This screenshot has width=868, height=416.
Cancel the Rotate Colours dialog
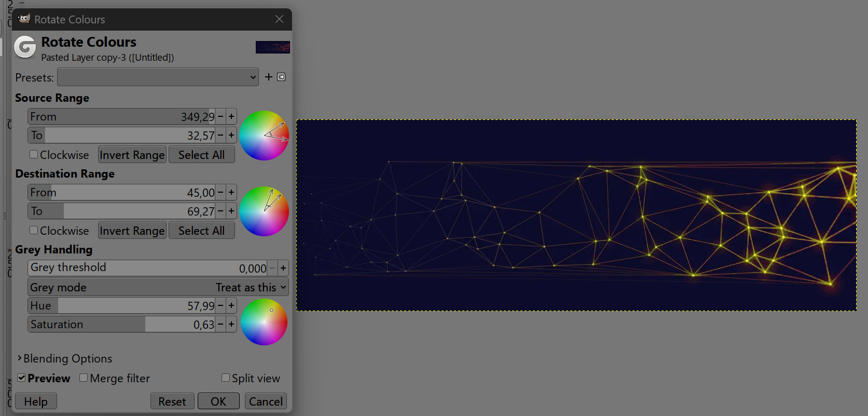click(266, 401)
